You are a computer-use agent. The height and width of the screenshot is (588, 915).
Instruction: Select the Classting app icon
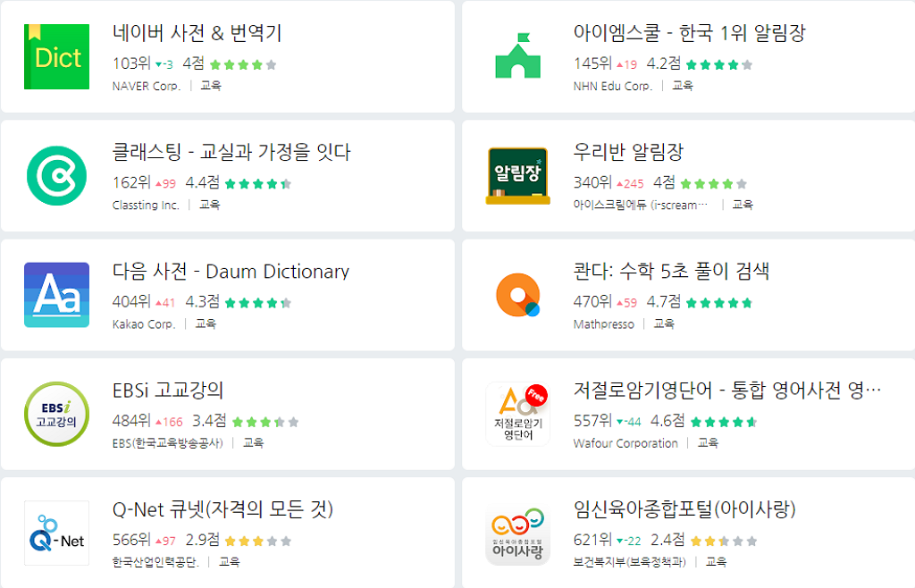click(56, 176)
